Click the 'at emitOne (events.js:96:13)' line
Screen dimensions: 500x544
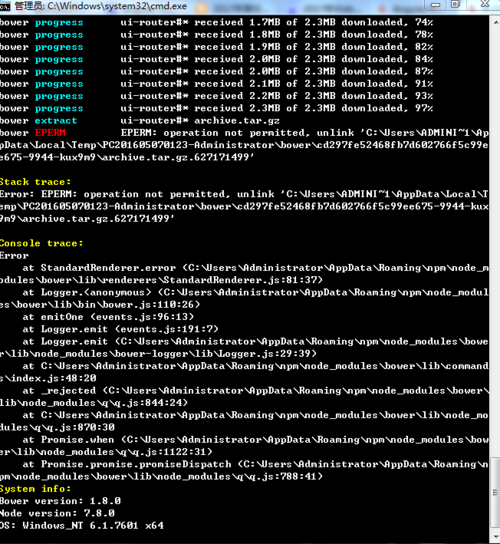click(x=108, y=317)
